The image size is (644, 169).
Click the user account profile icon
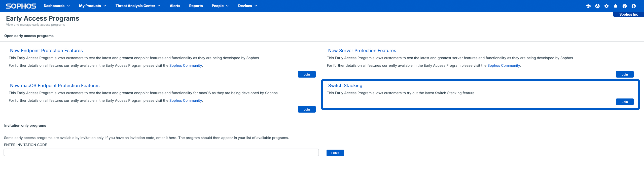click(x=634, y=6)
